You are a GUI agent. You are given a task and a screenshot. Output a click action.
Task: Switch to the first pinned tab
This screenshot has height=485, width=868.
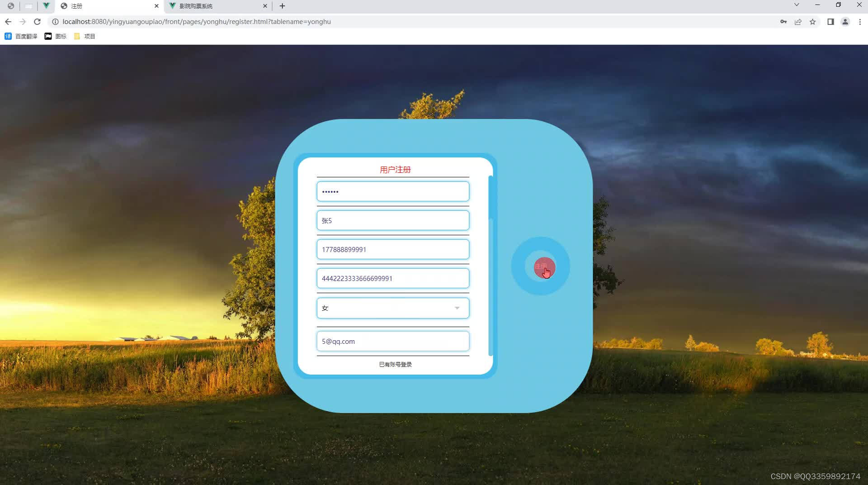click(11, 6)
